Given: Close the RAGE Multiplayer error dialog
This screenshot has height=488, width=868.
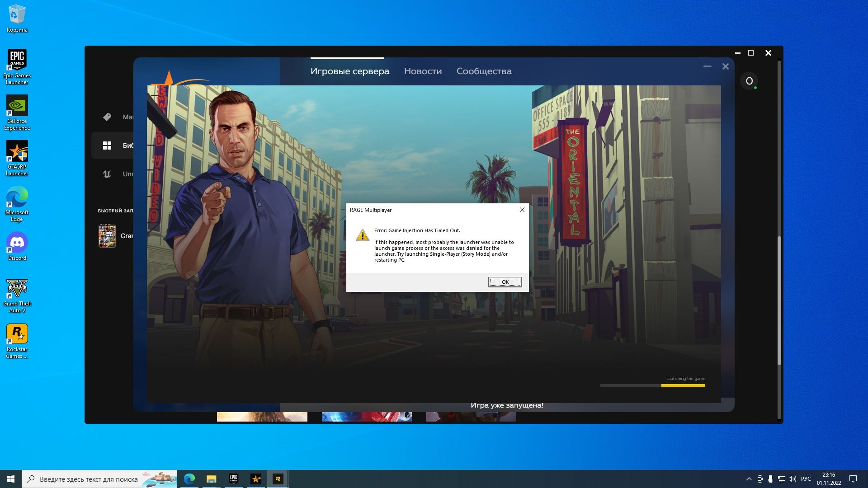Looking at the screenshot, I should tap(522, 210).
